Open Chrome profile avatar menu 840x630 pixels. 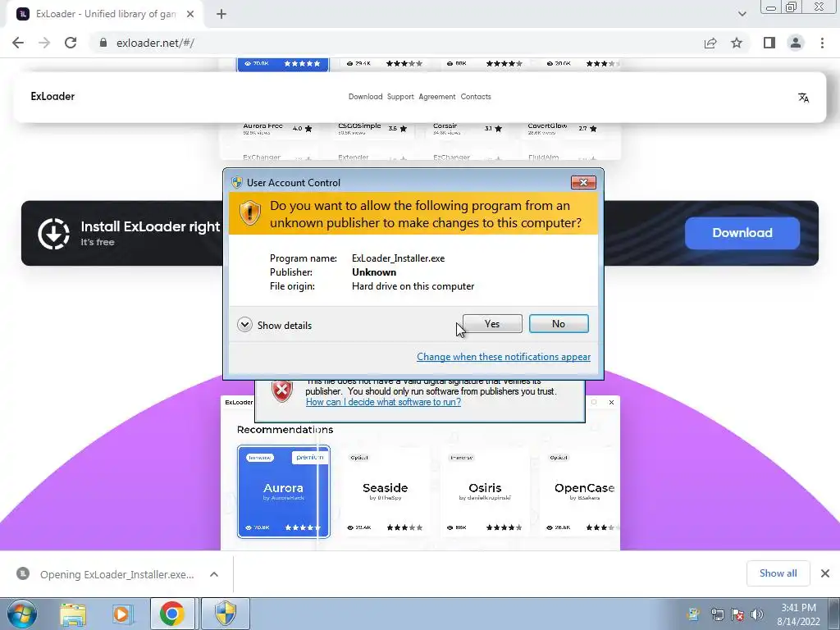[x=796, y=43]
